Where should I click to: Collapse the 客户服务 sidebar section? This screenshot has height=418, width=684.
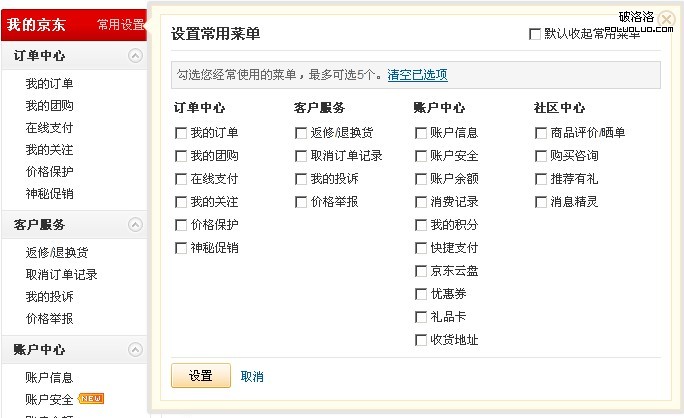click(x=135, y=224)
